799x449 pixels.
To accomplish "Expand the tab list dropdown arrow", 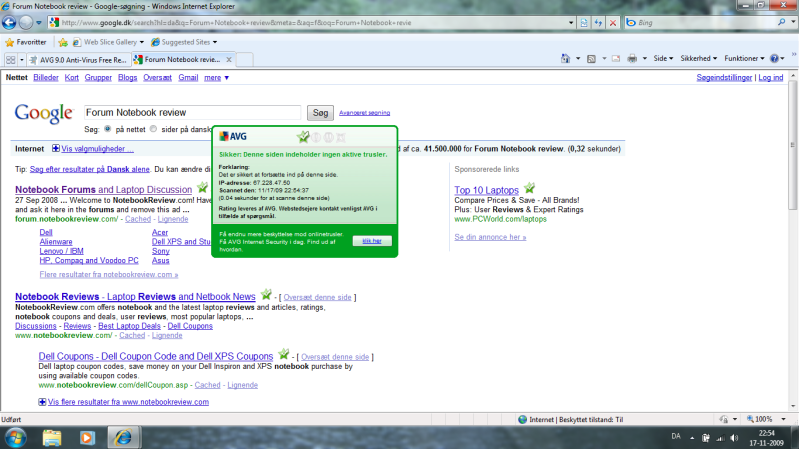I will pyautogui.click(x=21, y=60).
